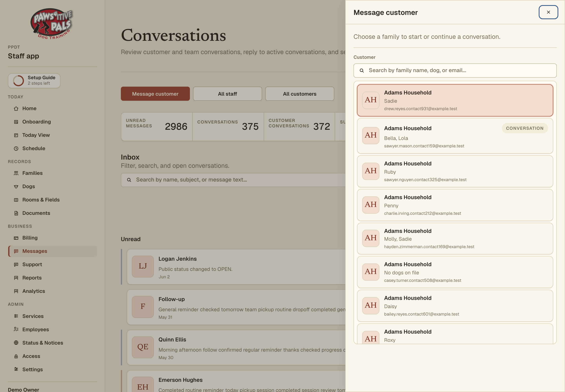Select Adams Household with dog Sadie
The height and width of the screenshot is (392, 565).
click(x=455, y=101)
